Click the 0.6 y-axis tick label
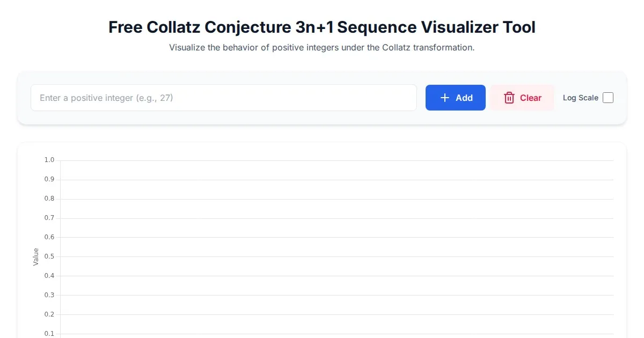644x338 pixels. click(x=49, y=237)
